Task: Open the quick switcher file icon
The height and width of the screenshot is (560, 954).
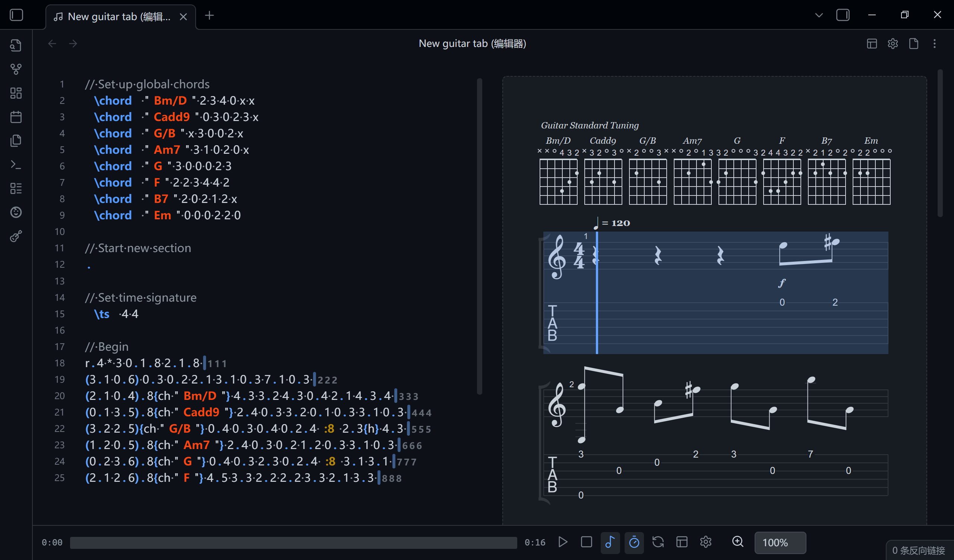Action: (16, 45)
